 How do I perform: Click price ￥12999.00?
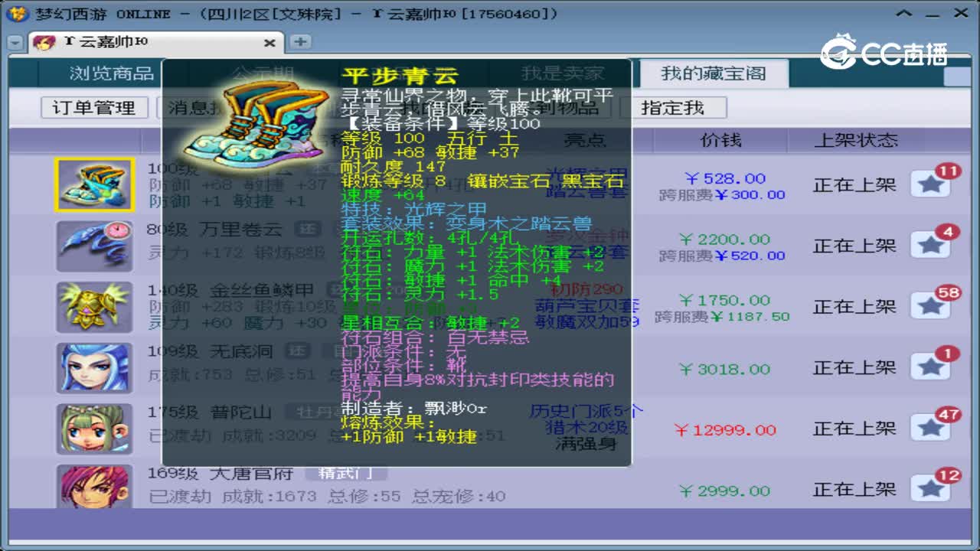coord(724,431)
